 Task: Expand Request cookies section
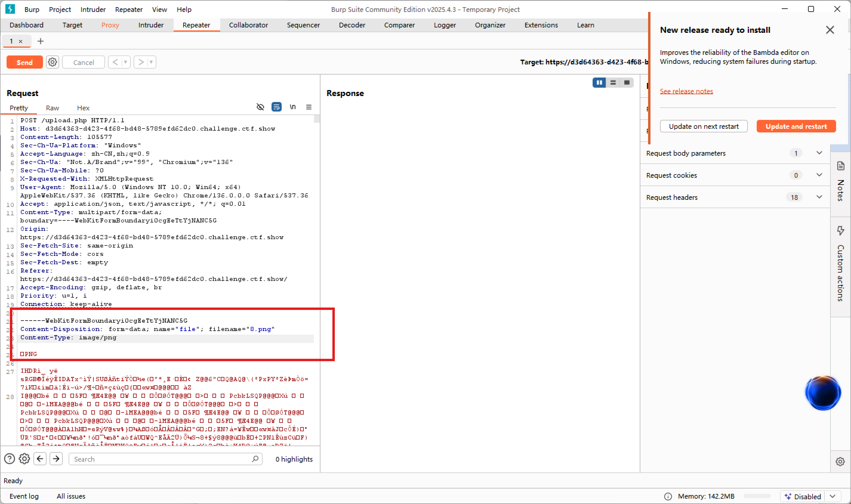pos(819,175)
